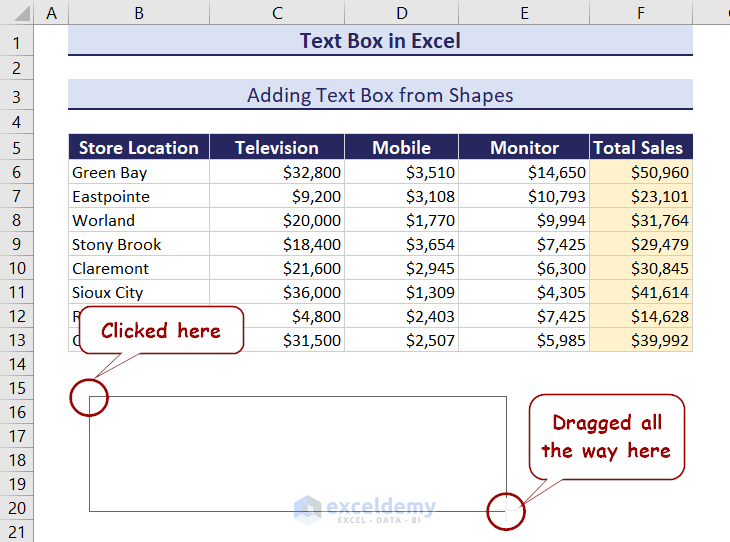Image resolution: width=730 pixels, height=542 pixels.
Task: Click the select-all corner triangle
Action: point(17,13)
